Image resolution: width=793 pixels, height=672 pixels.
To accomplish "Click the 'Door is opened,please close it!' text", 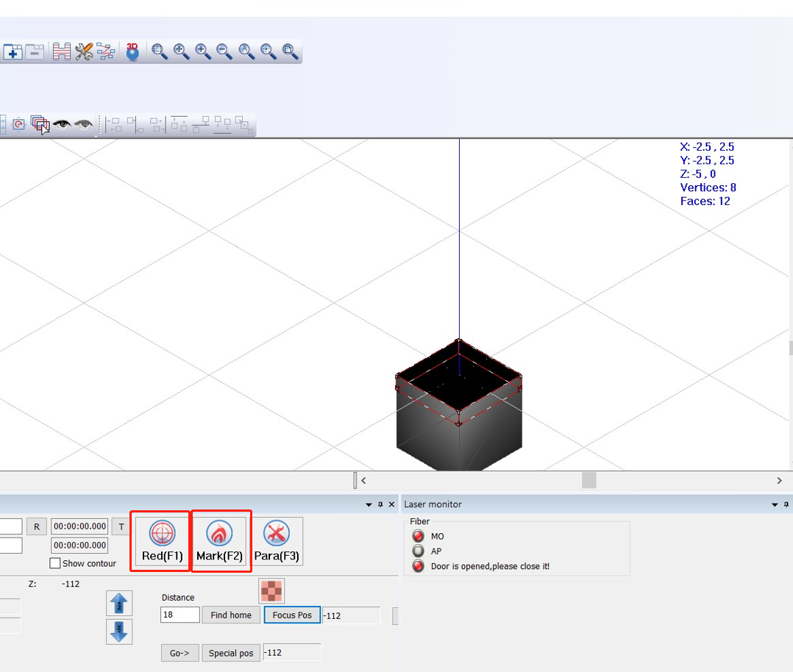I will point(490,566).
